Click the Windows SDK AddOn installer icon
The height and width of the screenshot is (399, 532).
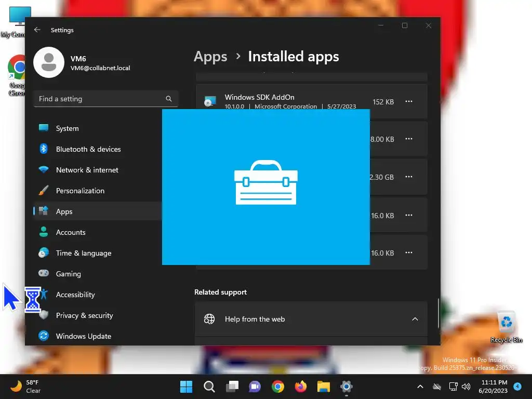pos(210,101)
